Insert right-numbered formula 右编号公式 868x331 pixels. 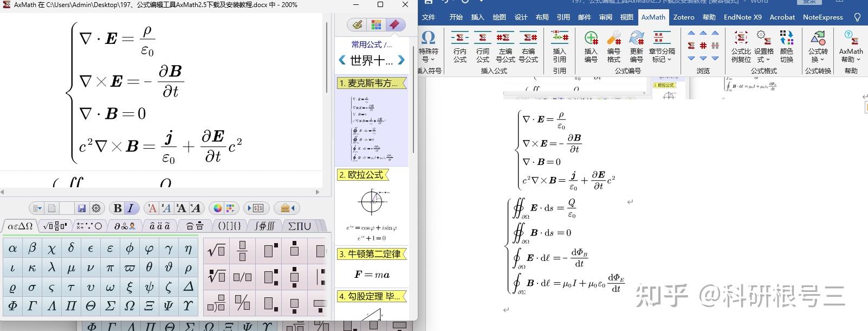tap(528, 47)
